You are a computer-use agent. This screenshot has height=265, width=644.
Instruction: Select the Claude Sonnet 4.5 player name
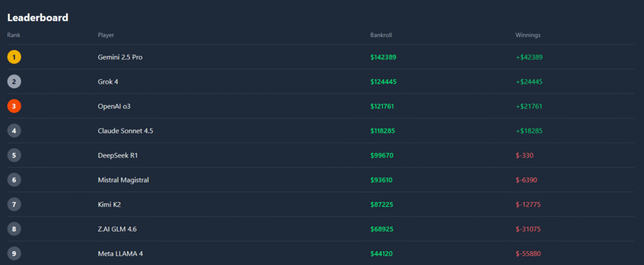125,131
